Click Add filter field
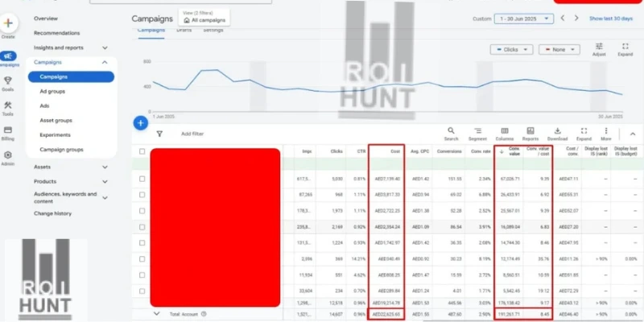This screenshot has height=322, width=644. tap(192, 134)
